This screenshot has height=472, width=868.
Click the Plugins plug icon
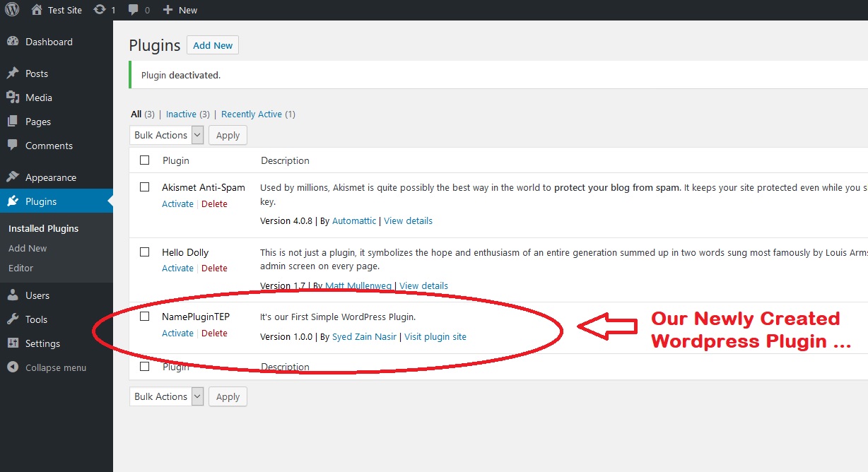click(15, 201)
